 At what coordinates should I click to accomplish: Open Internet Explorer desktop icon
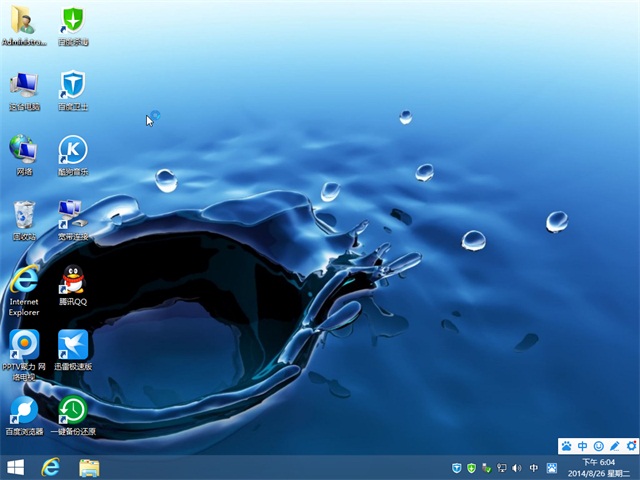(24, 281)
